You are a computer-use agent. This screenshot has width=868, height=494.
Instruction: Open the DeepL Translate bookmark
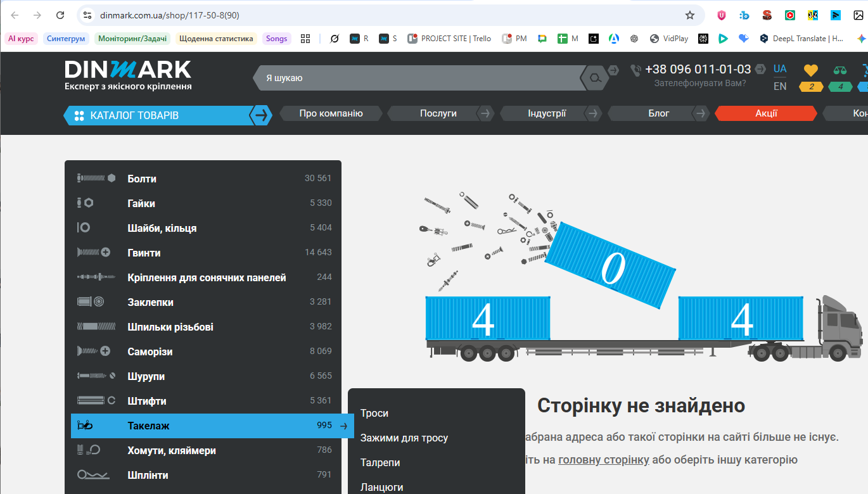(x=801, y=39)
